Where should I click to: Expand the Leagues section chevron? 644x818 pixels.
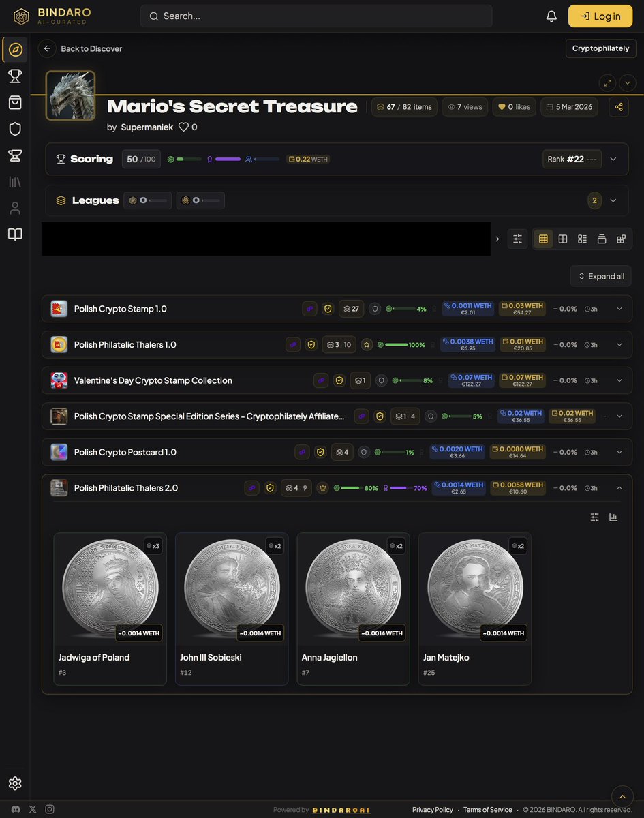[x=613, y=200]
